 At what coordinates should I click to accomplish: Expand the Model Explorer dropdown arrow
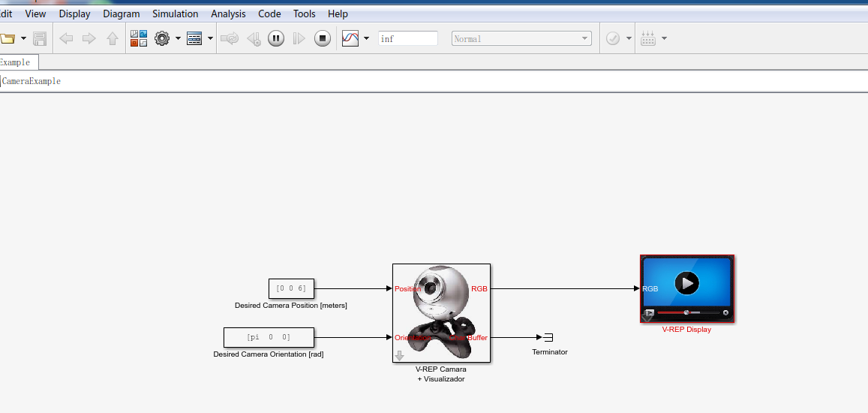point(210,38)
